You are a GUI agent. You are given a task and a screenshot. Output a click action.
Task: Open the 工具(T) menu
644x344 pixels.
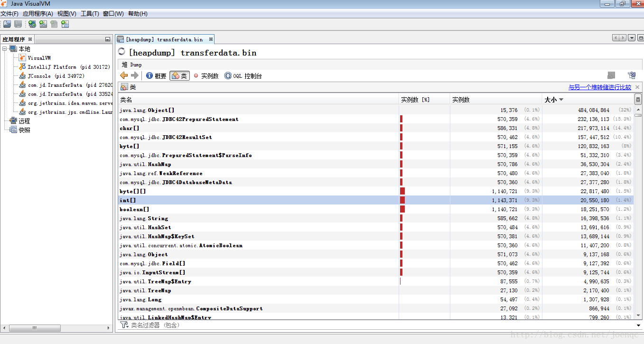coord(90,14)
